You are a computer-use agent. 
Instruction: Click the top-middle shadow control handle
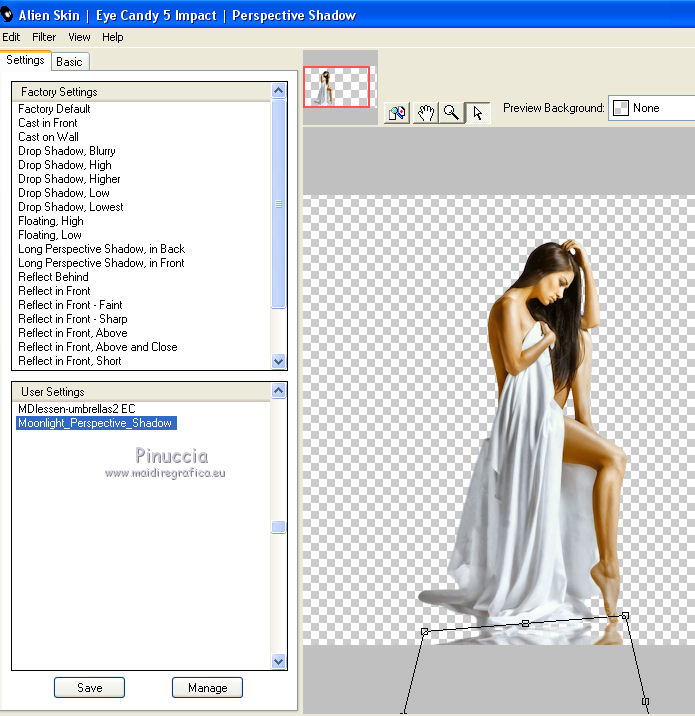click(525, 623)
